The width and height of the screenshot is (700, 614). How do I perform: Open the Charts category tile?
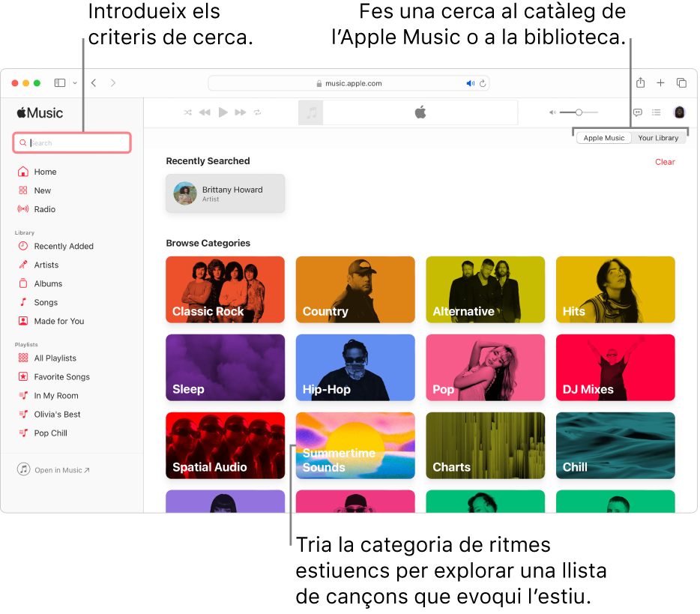(485, 445)
